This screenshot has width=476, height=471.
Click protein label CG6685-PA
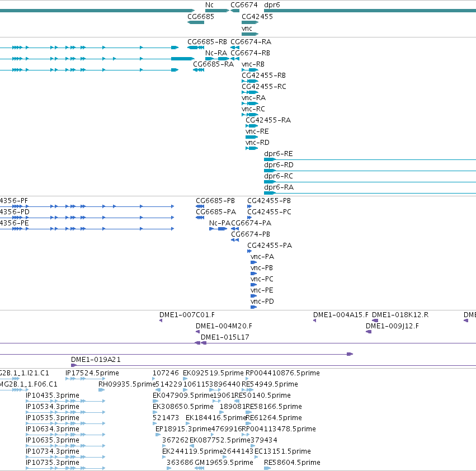pyautogui.click(x=216, y=211)
